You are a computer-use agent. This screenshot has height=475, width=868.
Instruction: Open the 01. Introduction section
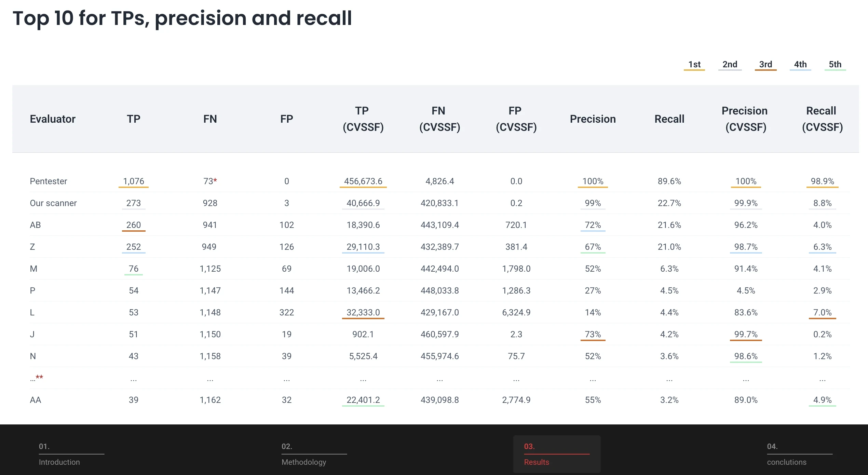coord(71,454)
